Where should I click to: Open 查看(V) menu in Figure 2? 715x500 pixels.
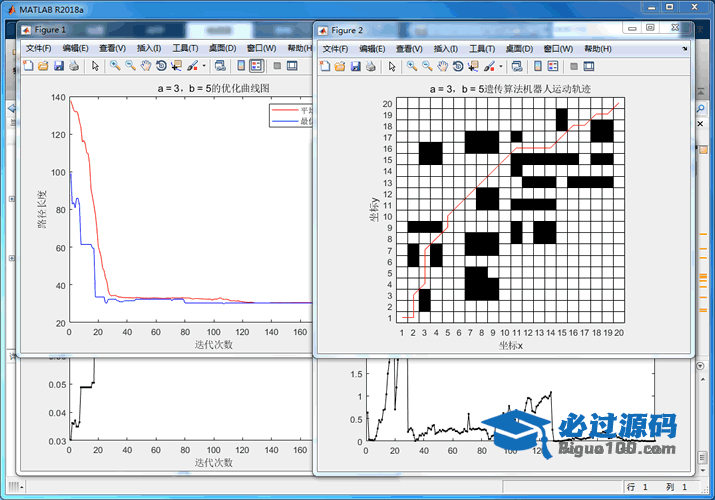click(x=409, y=49)
